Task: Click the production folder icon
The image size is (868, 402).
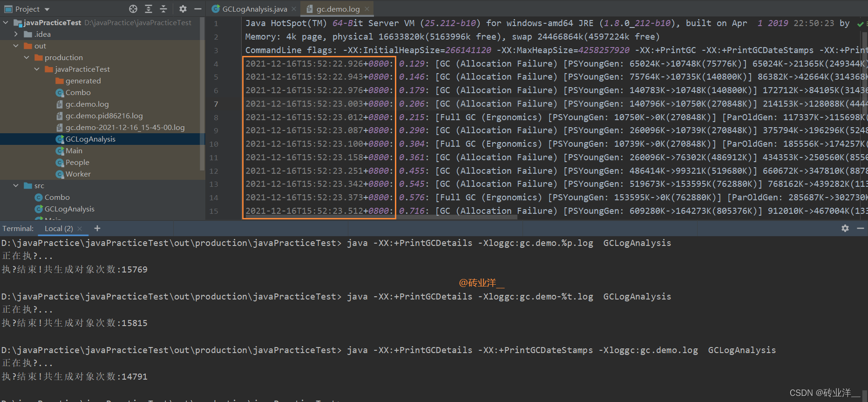Action: click(x=39, y=57)
